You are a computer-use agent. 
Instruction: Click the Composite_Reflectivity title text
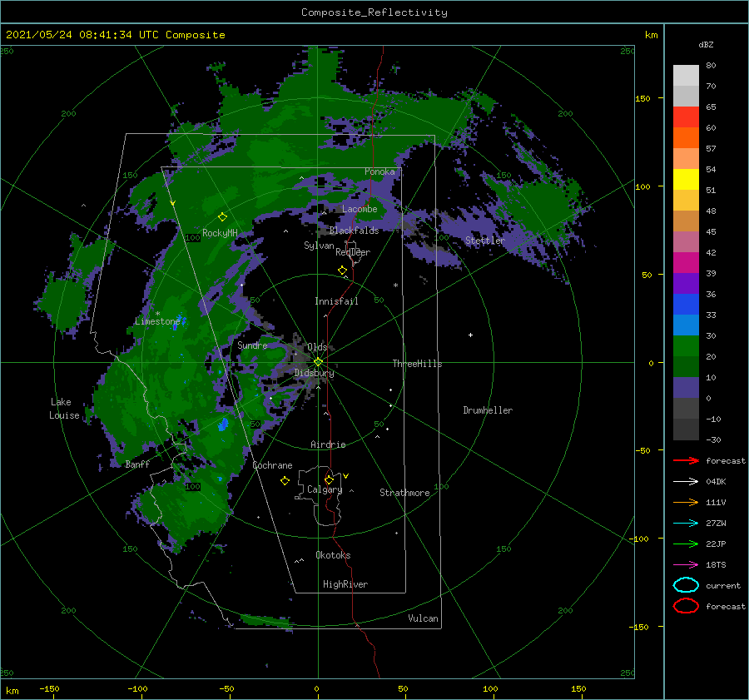(x=374, y=12)
